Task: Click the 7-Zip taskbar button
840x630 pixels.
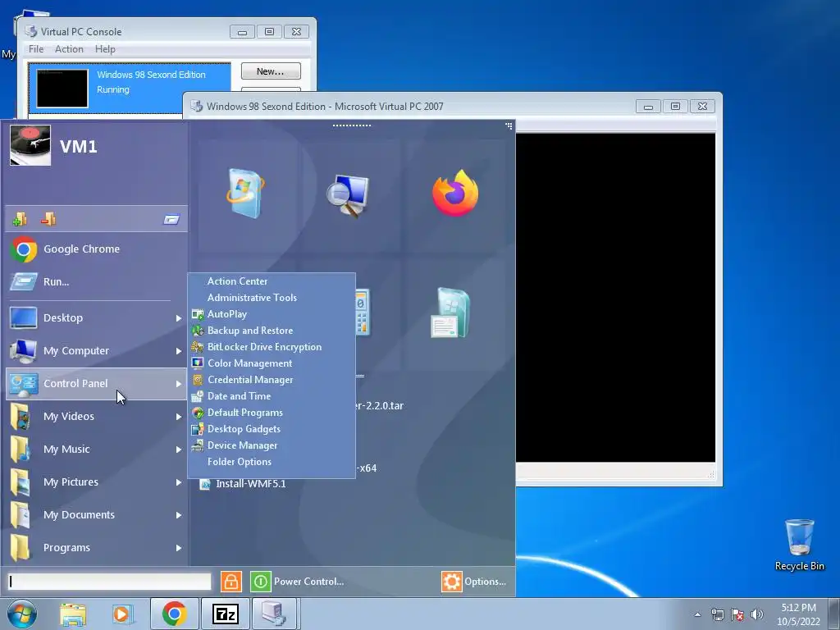Action: (x=225, y=614)
